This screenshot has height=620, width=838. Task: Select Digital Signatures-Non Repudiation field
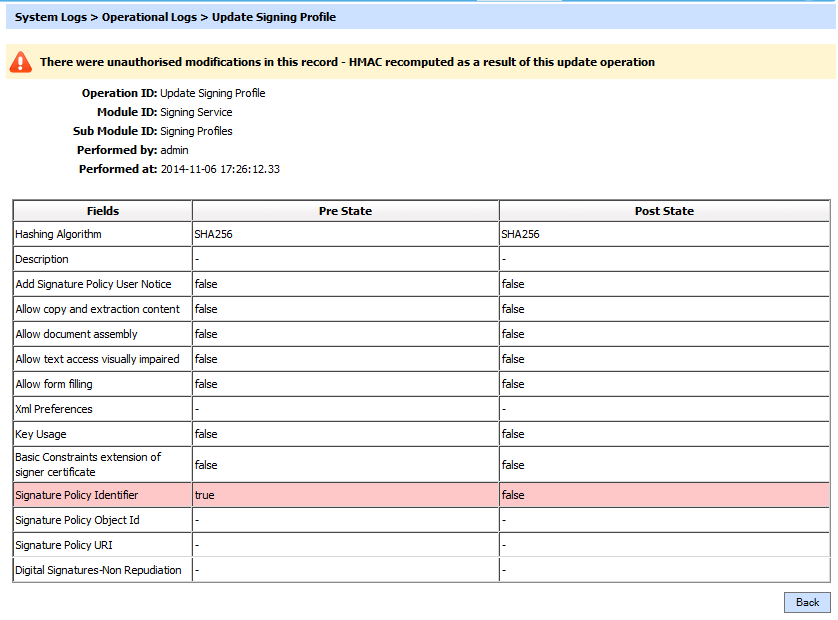[x=98, y=570]
